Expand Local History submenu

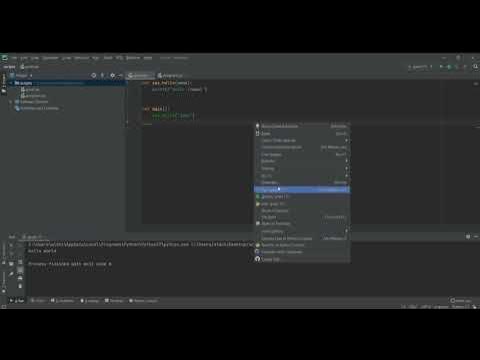click(302, 231)
